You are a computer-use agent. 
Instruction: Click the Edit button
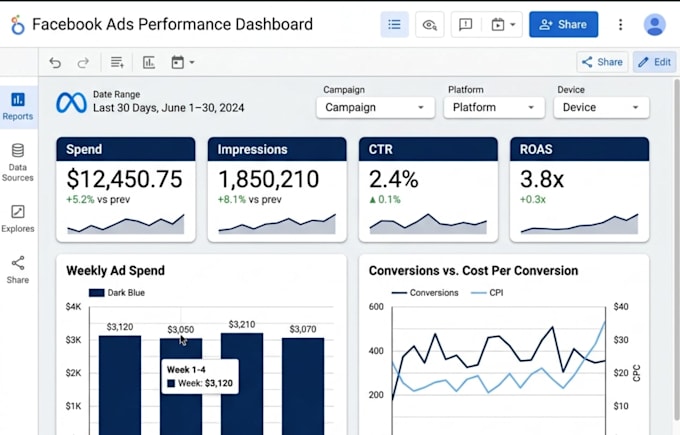654,62
